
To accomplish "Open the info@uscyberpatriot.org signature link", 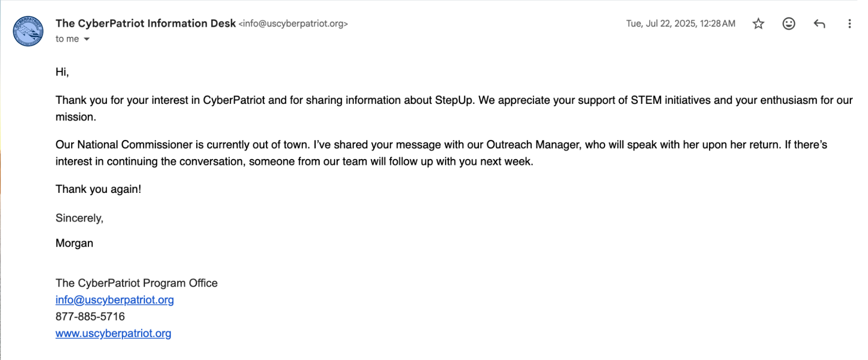I will click(115, 300).
